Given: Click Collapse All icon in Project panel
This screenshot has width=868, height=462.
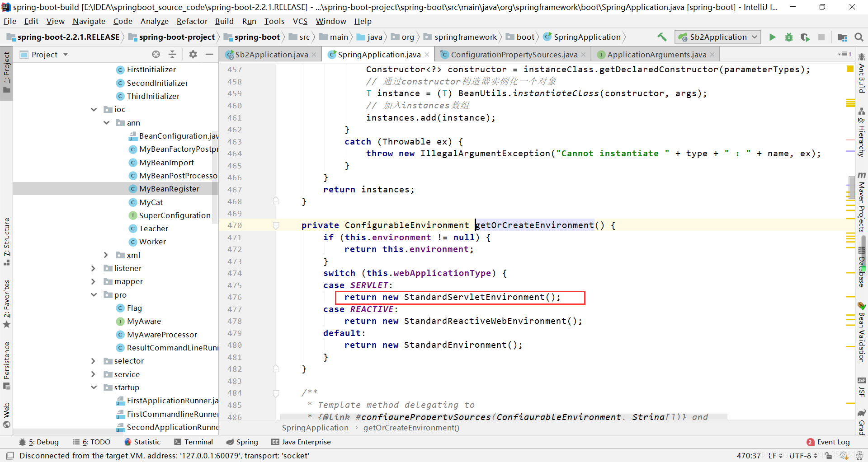Looking at the screenshot, I should [x=172, y=54].
